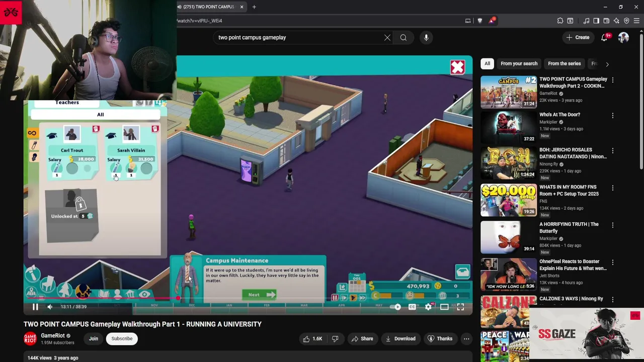Open Brave VPN shield icon

tap(626, 21)
